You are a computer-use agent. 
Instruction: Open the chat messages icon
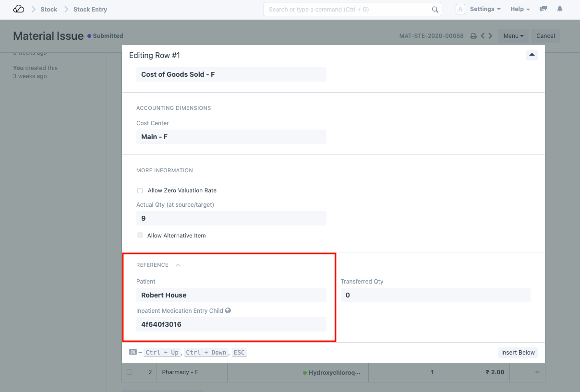tap(543, 9)
